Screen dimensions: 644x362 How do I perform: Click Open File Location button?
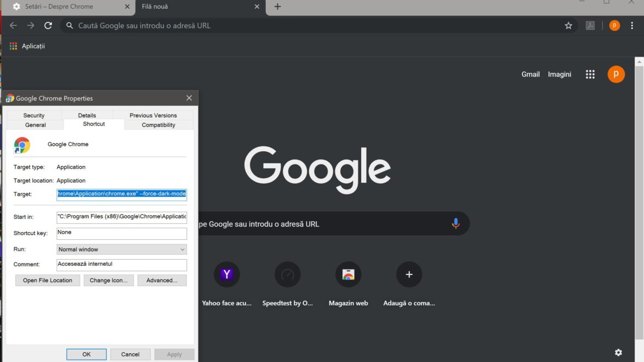[48, 281]
